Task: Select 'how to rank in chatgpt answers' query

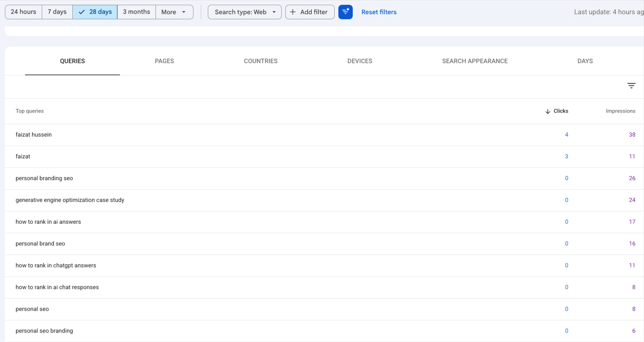Action: 324,266
